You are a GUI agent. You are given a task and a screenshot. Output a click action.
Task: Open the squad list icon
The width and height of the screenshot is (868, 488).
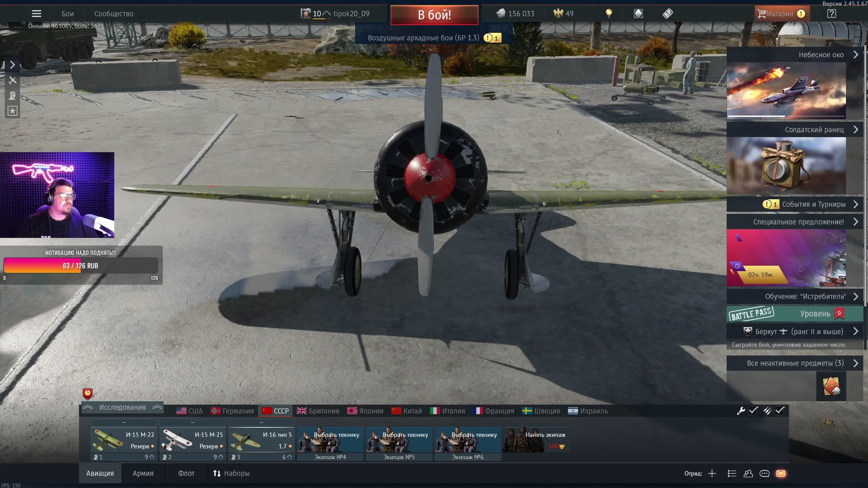[x=732, y=473]
